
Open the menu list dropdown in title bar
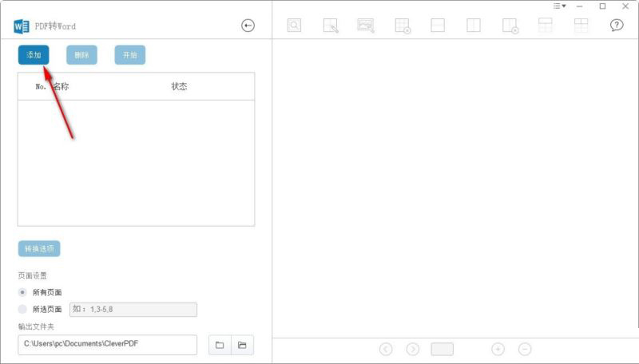coord(560,6)
